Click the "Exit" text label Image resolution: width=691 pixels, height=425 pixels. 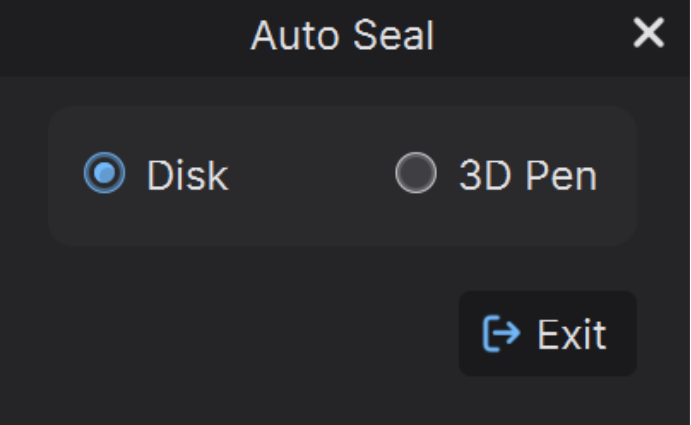tap(572, 335)
